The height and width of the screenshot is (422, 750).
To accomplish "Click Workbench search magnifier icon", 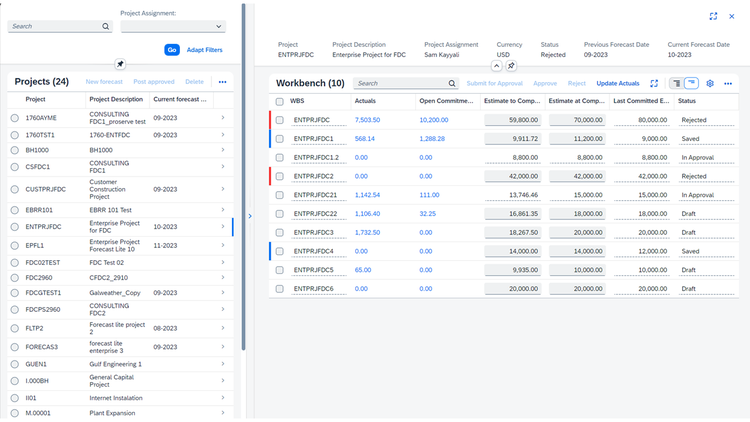I will tap(452, 83).
